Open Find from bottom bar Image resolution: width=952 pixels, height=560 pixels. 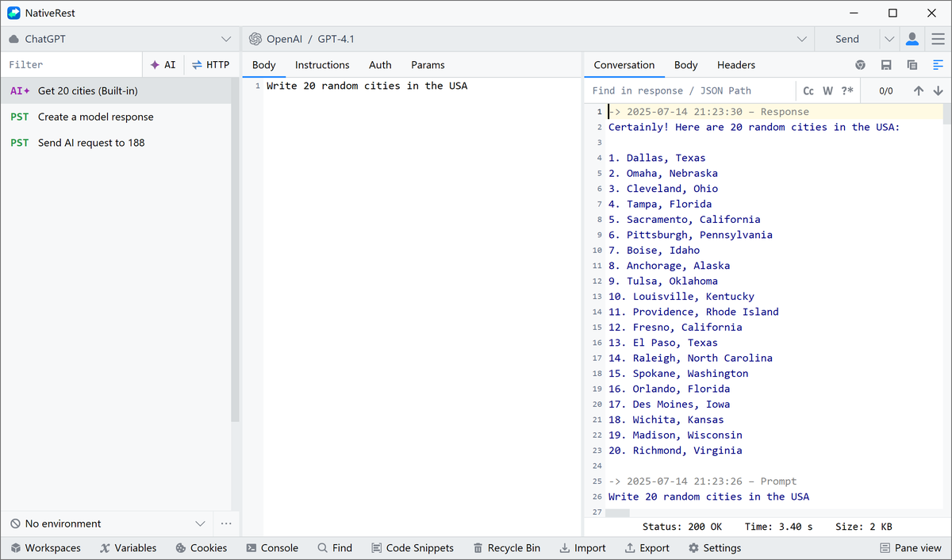335,548
